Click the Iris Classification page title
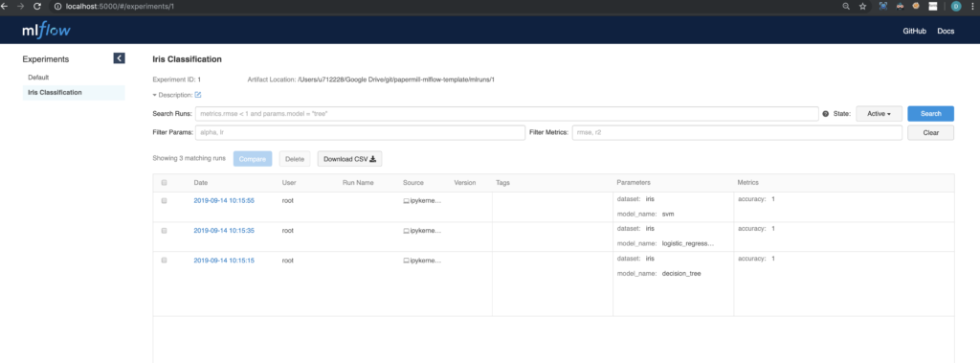 coord(187,59)
